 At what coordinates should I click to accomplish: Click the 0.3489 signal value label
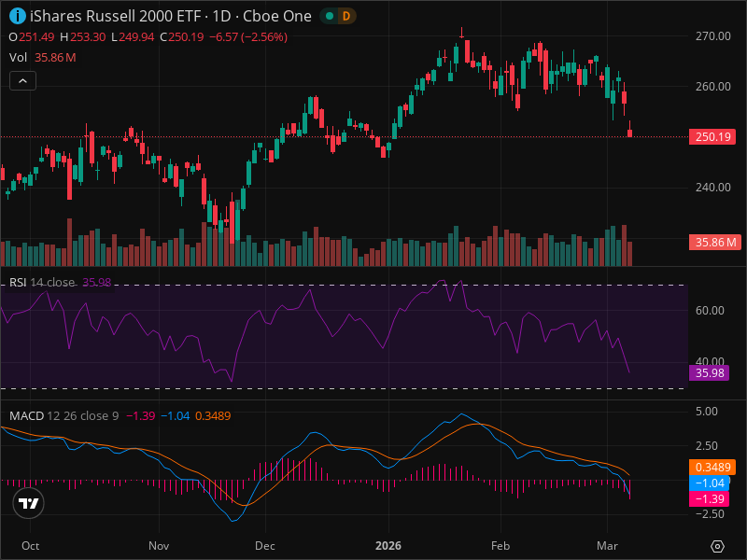tap(712, 468)
